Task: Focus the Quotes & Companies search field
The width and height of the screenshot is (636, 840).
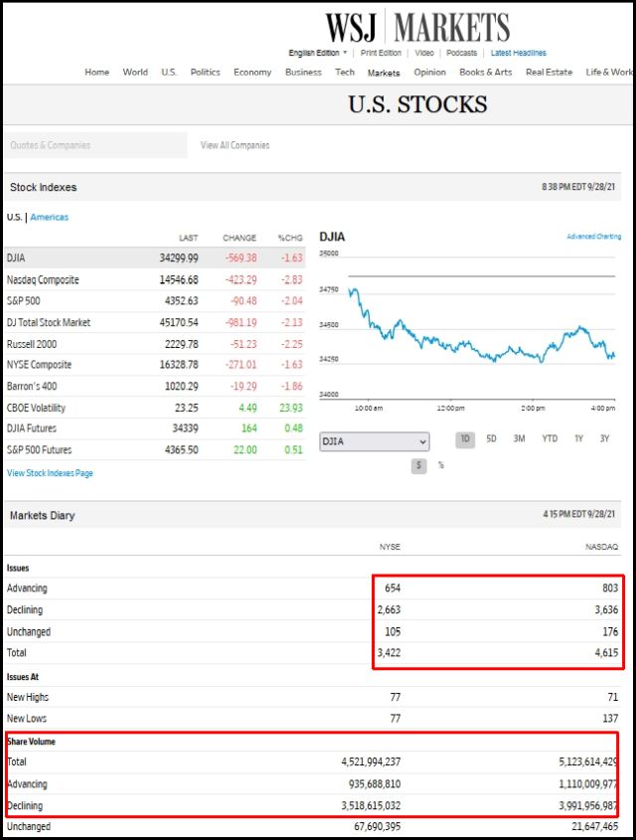Action: point(94,145)
